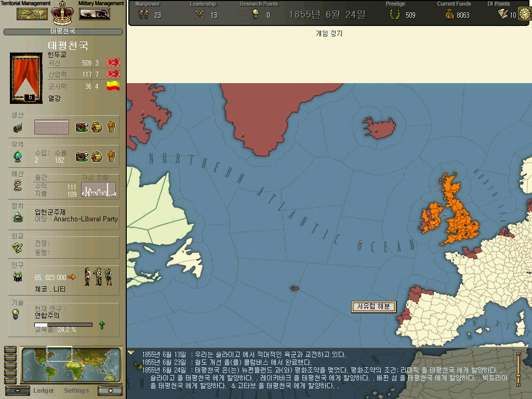The height and width of the screenshot is (399, 532).
Task: Open the 자금 흐름 cash flow graph
Action: pos(99,189)
